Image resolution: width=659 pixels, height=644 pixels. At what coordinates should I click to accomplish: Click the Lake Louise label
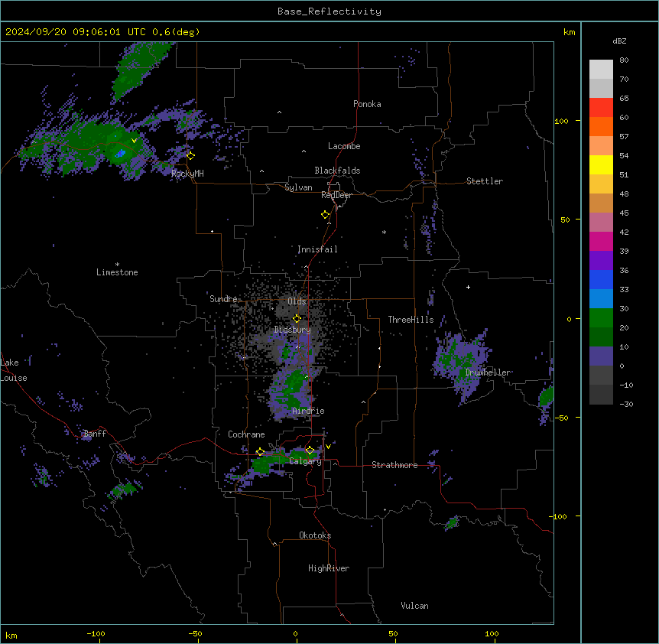click(14, 370)
